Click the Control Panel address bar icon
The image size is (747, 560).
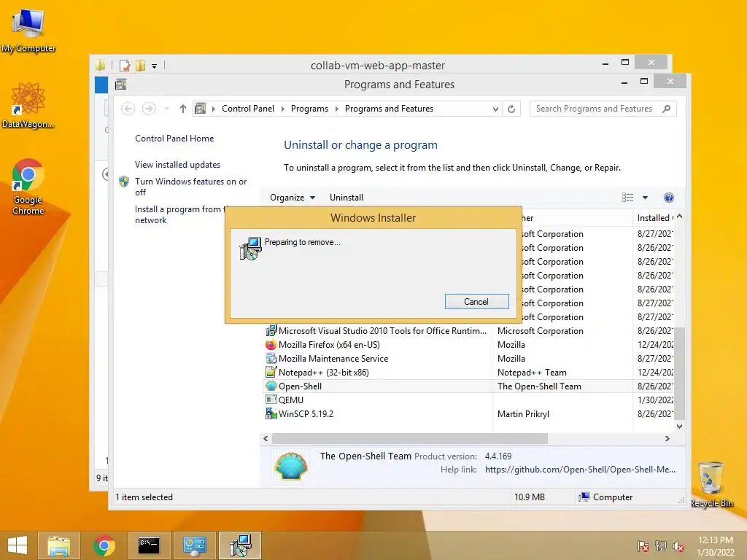[201, 109]
